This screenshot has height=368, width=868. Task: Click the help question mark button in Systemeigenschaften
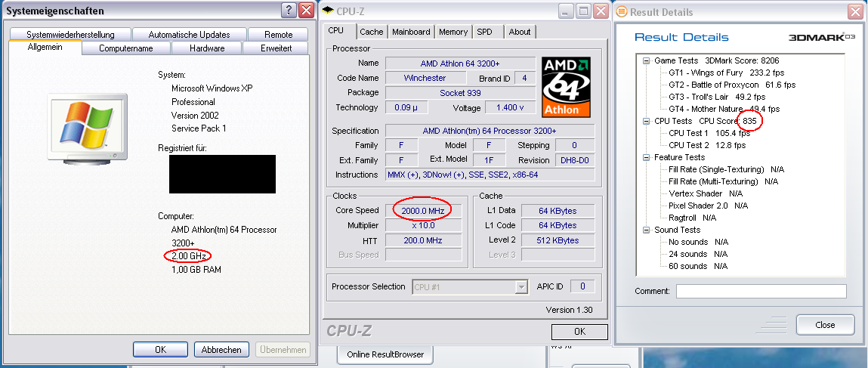tap(289, 10)
